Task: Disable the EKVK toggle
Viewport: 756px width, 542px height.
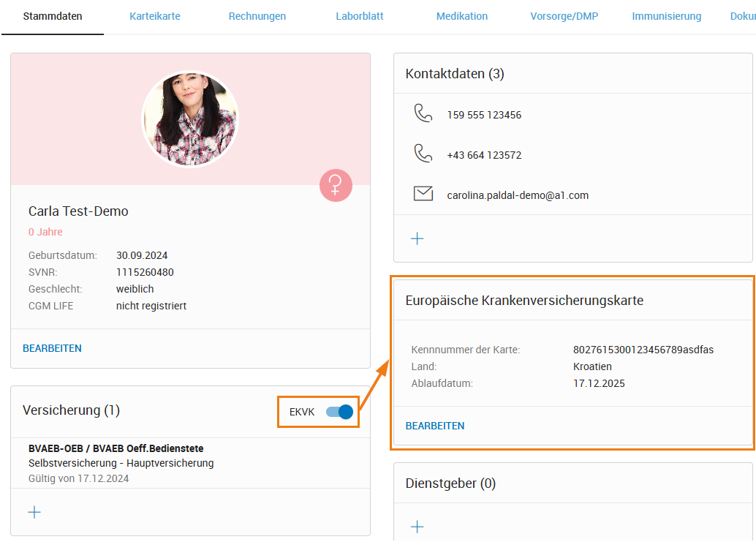Action: (338, 412)
